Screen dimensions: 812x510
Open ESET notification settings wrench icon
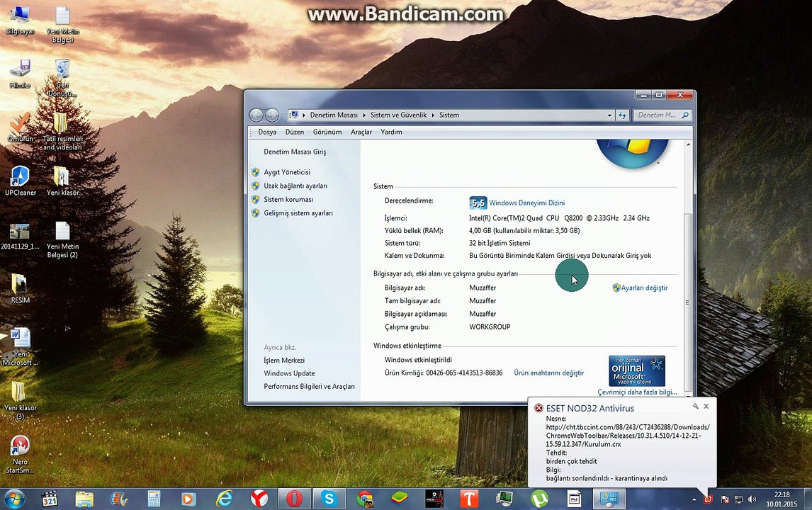696,407
